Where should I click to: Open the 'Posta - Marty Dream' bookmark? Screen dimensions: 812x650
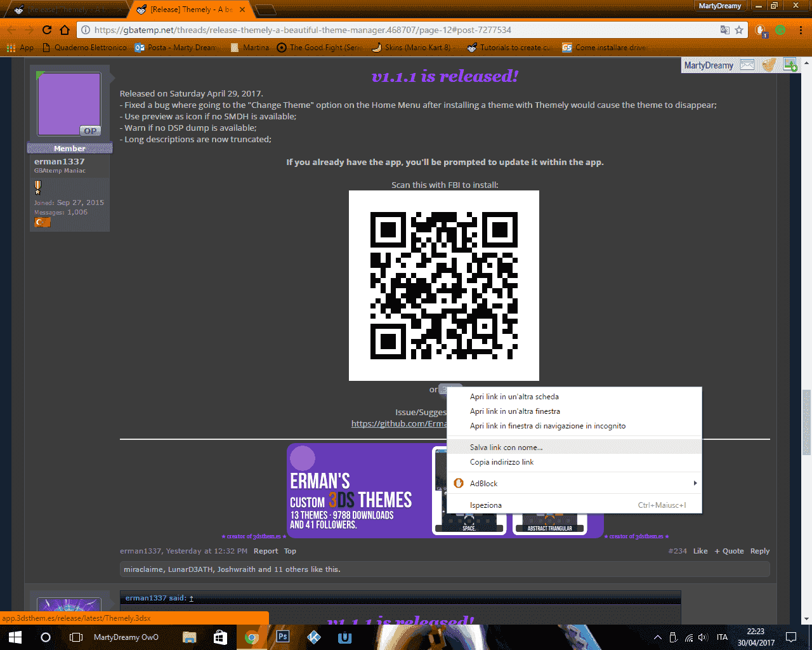[x=176, y=48]
